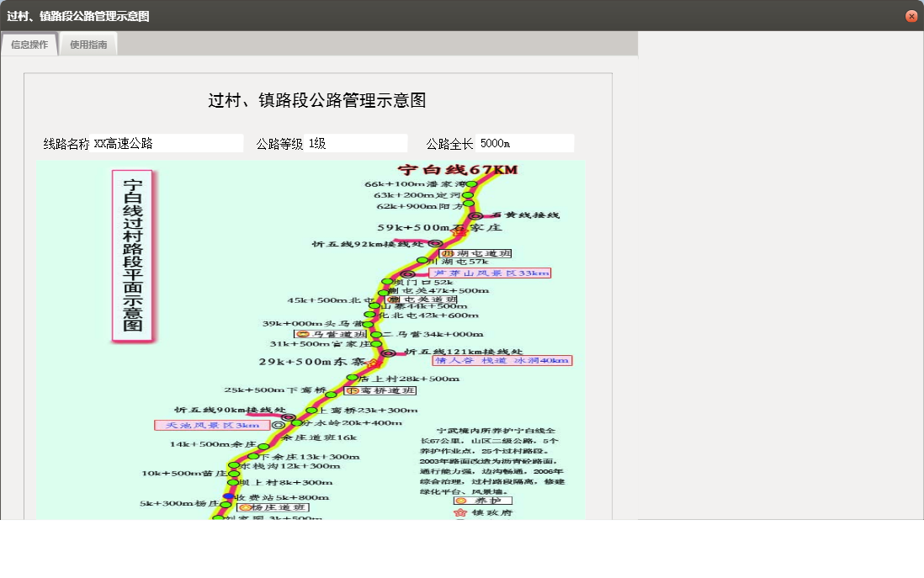
Task: Click the 天池风景区3km scenic label
Action: tap(210, 424)
